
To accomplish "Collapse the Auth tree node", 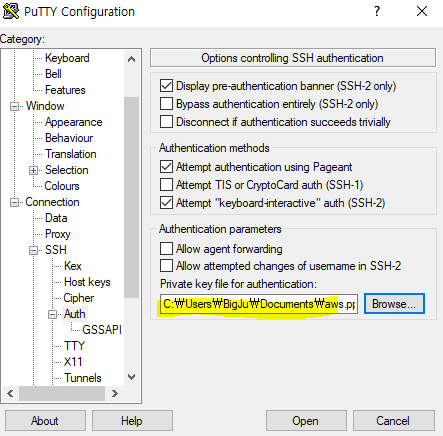I will 53,314.
